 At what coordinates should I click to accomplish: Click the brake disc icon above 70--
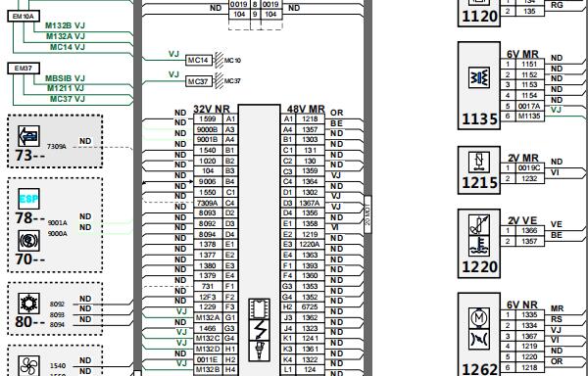[x=28, y=241]
